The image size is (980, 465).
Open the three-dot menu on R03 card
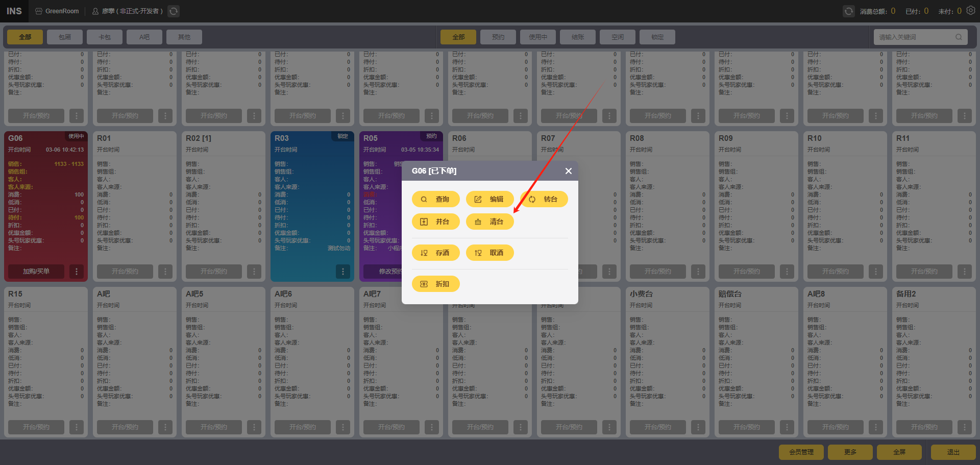(343, 272)
